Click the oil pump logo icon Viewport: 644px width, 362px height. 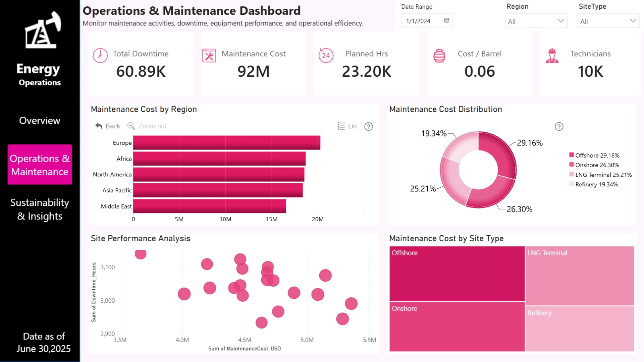point(43,29)
